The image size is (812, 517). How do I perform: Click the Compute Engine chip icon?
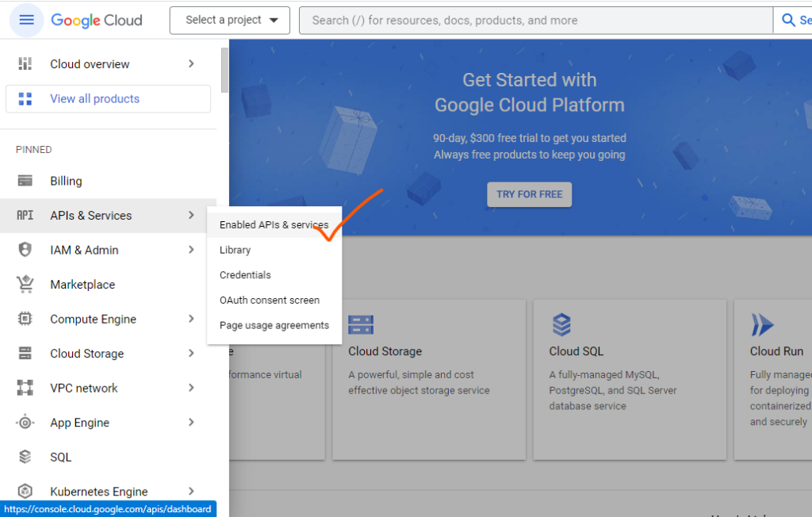point(25,319)
